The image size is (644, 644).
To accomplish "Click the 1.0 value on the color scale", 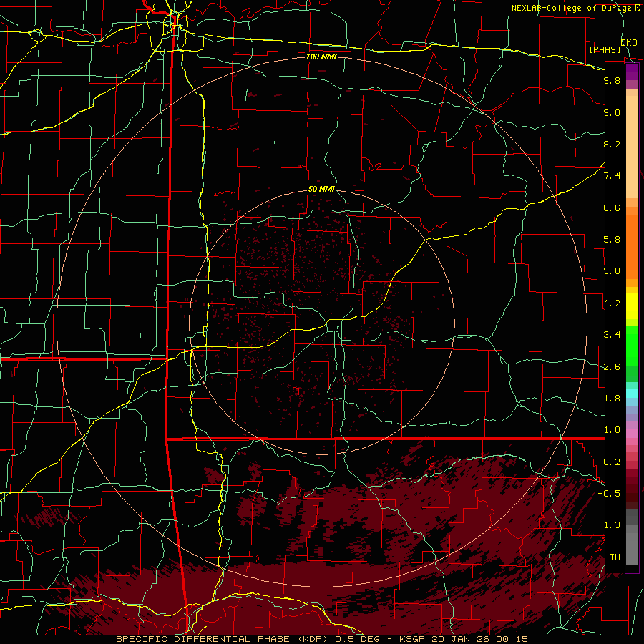I will pyautogui.click(x=612, y=430).
